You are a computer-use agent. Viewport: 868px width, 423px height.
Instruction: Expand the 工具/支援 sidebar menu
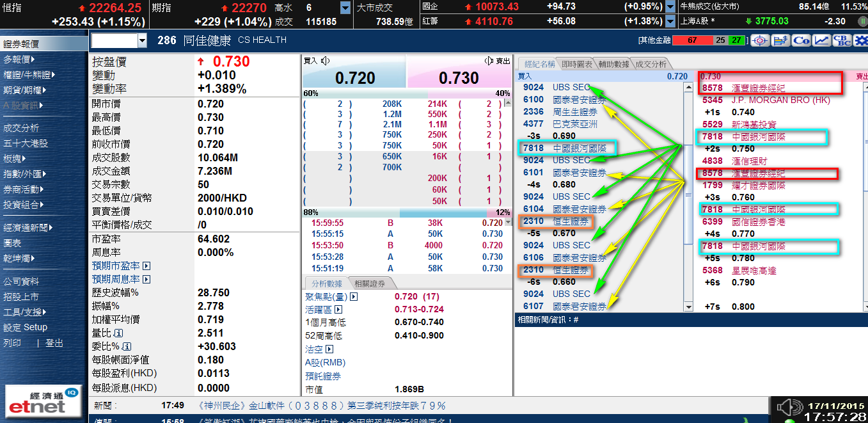coord(24,312)
